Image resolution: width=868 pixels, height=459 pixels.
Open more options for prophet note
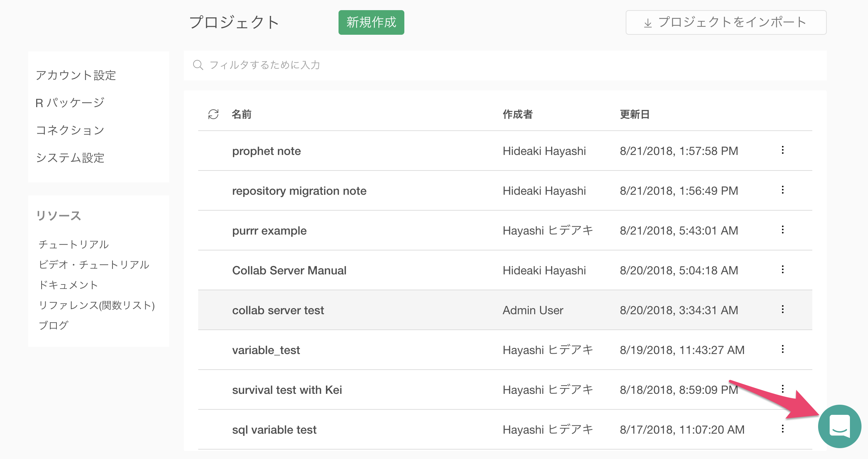[x=783, y=150]
